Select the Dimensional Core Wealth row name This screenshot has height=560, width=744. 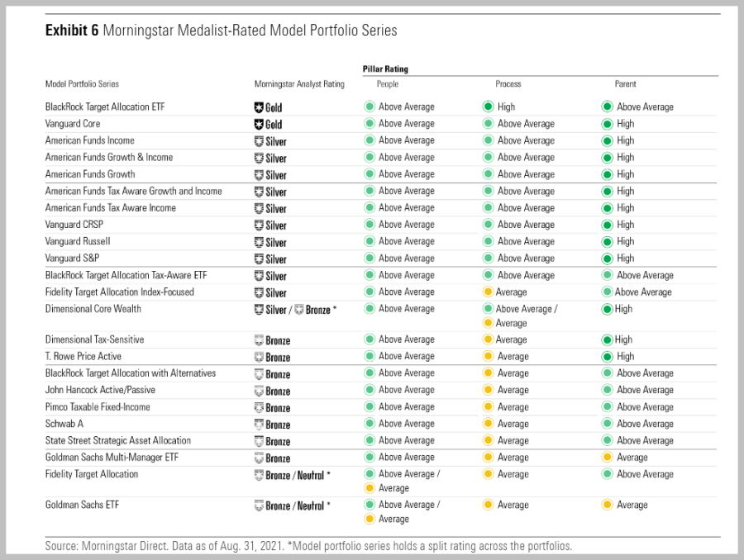pos(93,309)
